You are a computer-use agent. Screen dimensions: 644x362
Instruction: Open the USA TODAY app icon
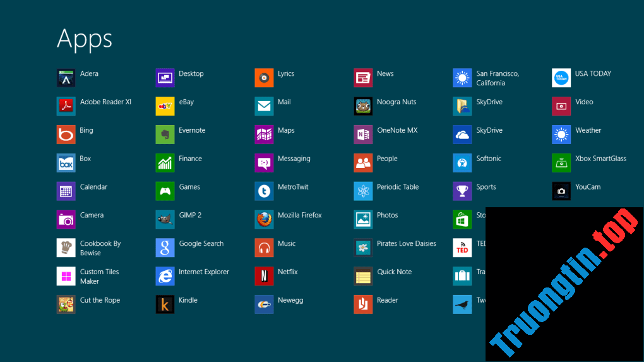561,78
